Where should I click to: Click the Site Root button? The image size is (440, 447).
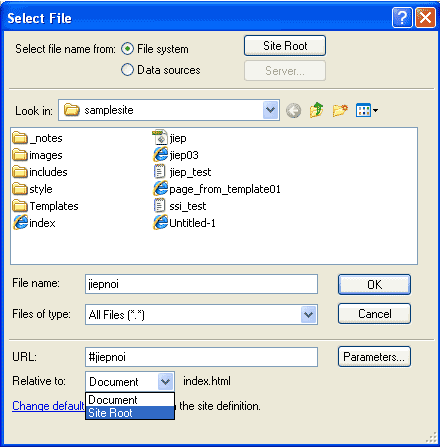tap(285, 46)
